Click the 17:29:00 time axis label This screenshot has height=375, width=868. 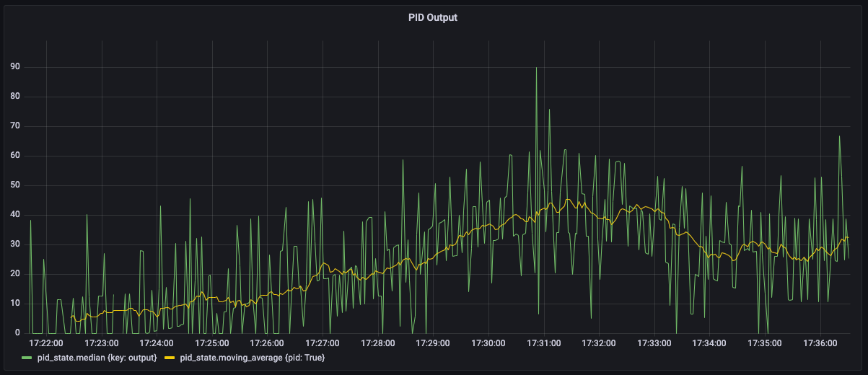click(x=434, y=343)
